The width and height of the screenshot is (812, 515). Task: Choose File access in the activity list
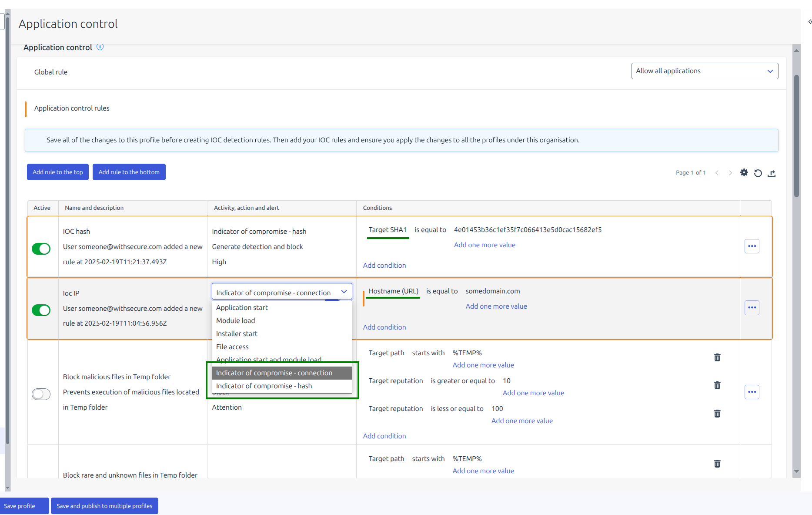point(282,347)
